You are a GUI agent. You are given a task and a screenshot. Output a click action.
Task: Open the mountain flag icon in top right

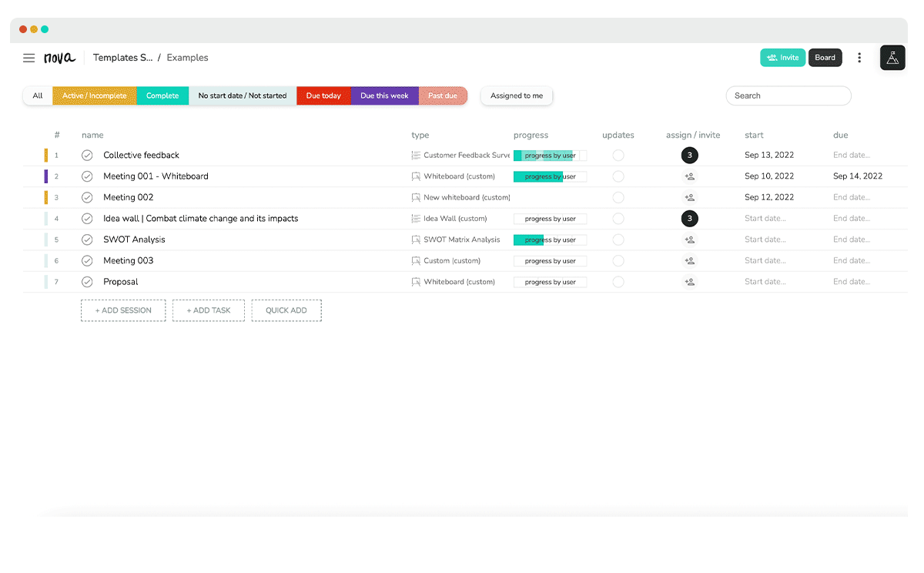(892, 57)
